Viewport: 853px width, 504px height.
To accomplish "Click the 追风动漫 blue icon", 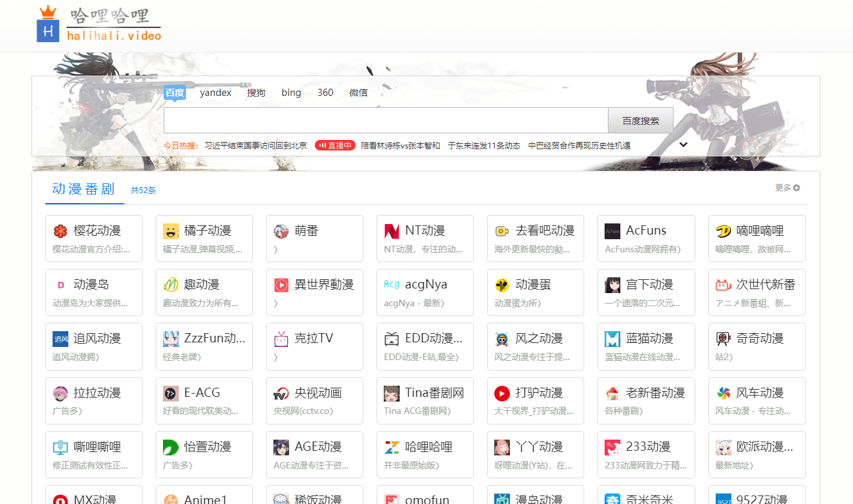I will click(60, 339).
